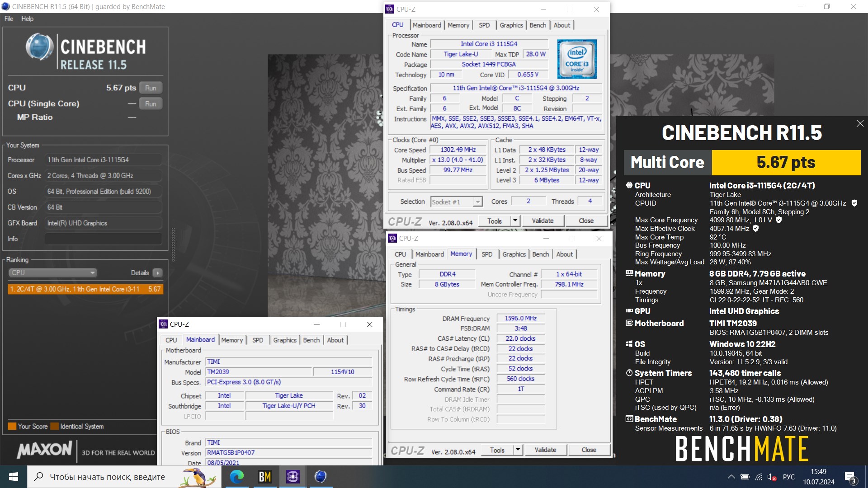Click Close button in CPU-Z Memory window
The height and width of the screenshot is (488, 868).
point(589,450)
